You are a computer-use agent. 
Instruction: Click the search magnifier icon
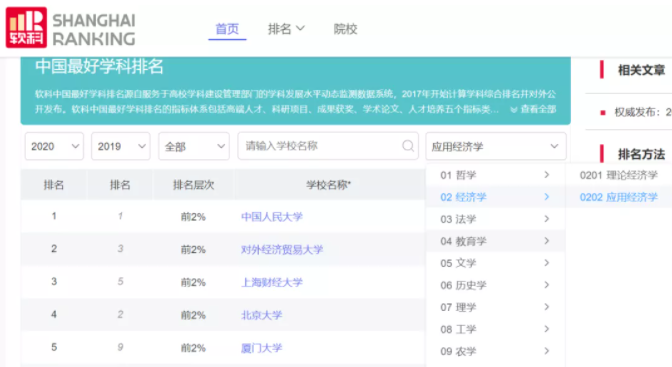coord(408,146)
